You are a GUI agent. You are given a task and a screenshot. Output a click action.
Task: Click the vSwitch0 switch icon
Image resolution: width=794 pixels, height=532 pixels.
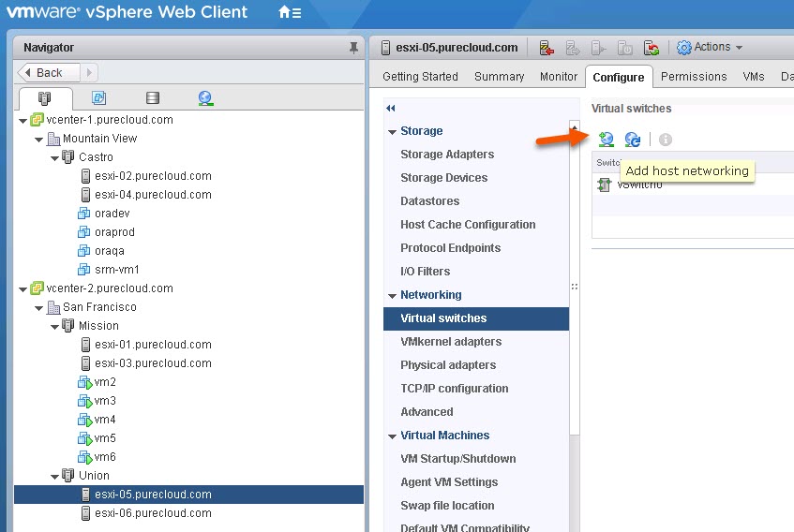tap(604, 185)
